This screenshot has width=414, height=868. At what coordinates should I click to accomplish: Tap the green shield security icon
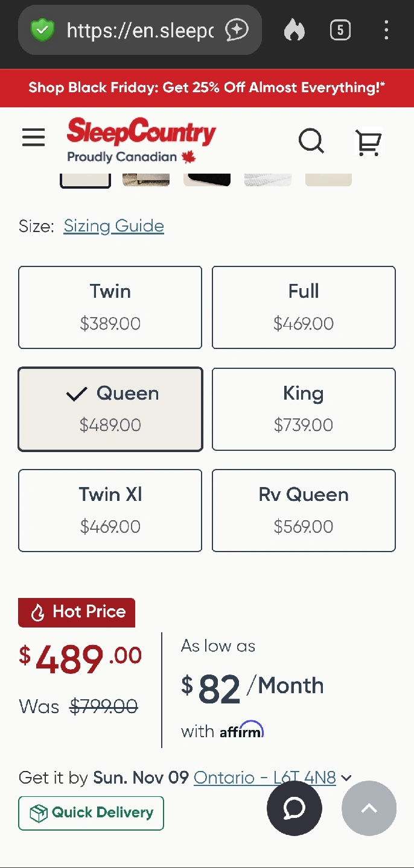click(x=42, y=30)
